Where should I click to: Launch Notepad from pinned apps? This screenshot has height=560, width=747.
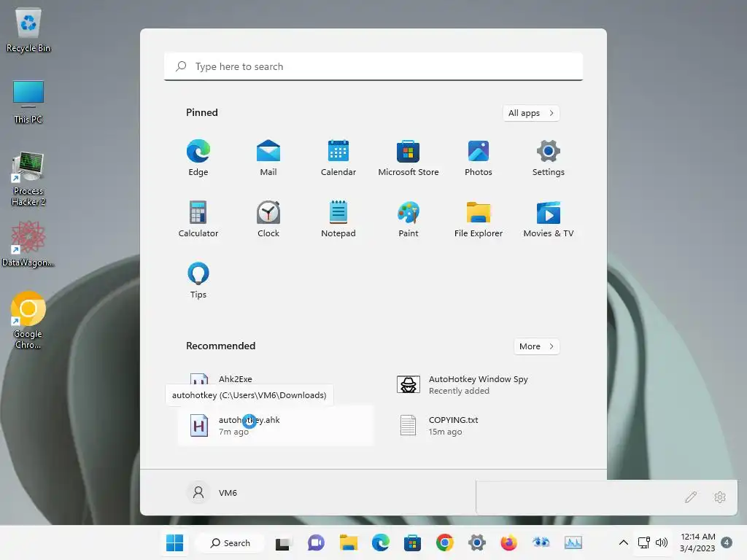pyautogui.click(x=338, y=219)
